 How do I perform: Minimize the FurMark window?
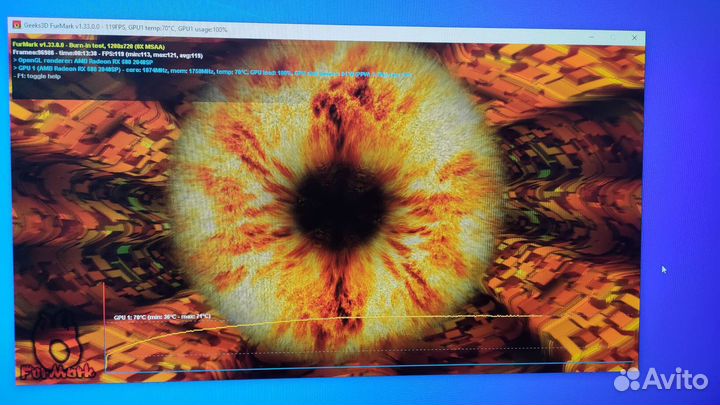pos(591,37)
